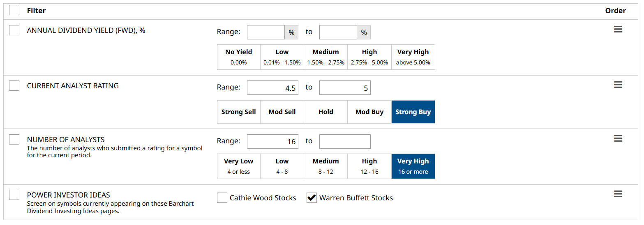The height and width of the screenshot is (225, 644).
Task: Uncheck the Warren Buffett Stocks checkbox
Action: pos(312,198)
